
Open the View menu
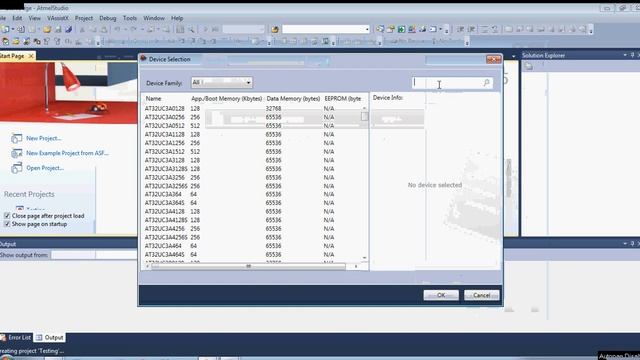35,18
